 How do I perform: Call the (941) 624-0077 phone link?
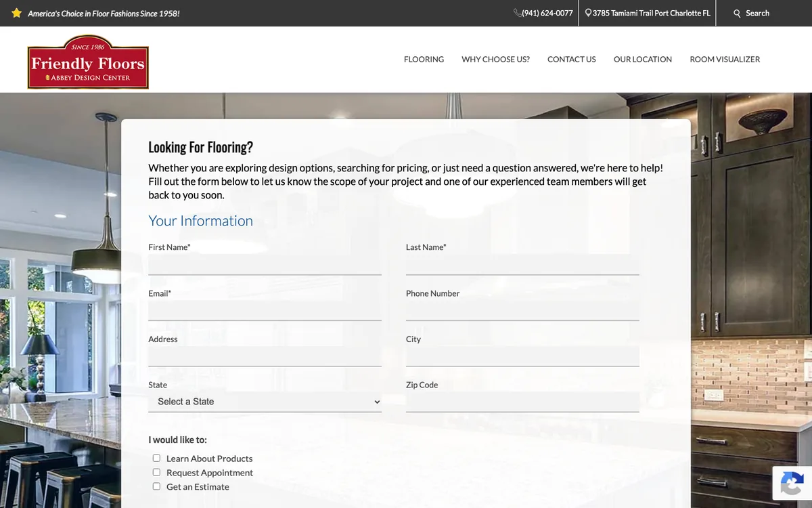pos(547,13)
